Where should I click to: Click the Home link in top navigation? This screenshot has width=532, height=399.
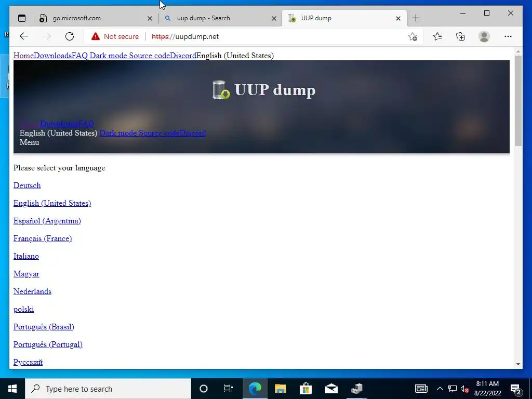pos(23,56)
